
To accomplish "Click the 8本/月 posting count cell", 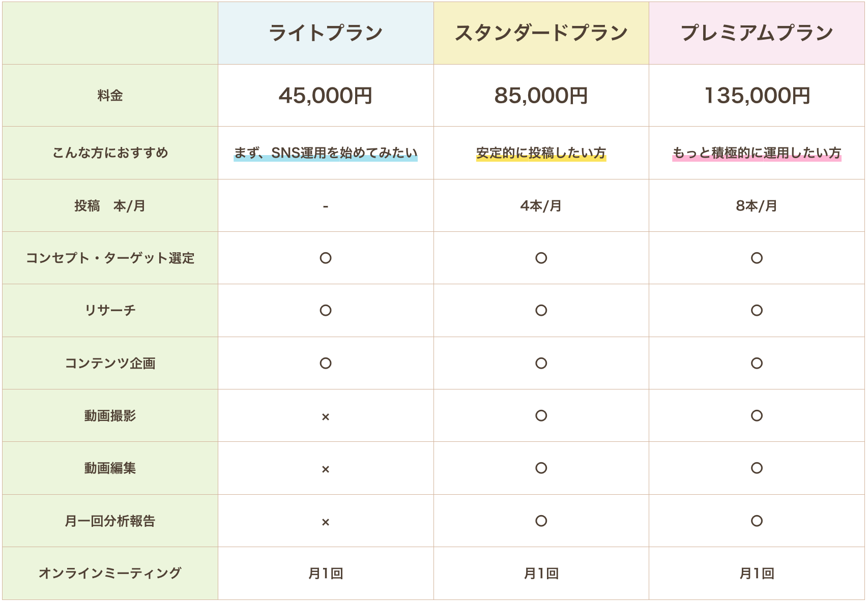I will click(757, 205).
